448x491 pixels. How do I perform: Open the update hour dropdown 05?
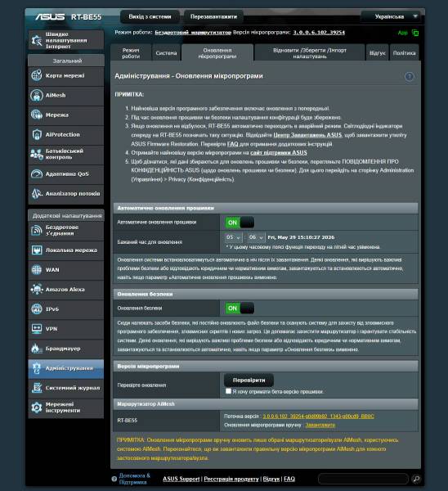tap(233, 237)
